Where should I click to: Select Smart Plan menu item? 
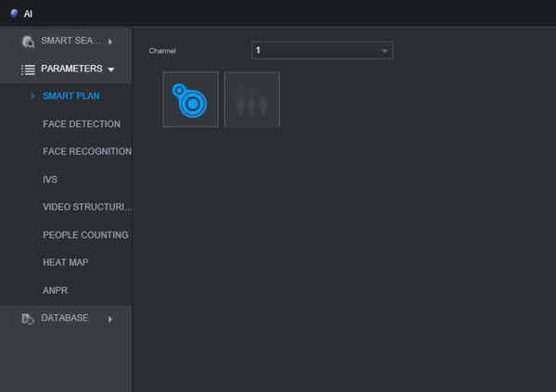(71, 95)
